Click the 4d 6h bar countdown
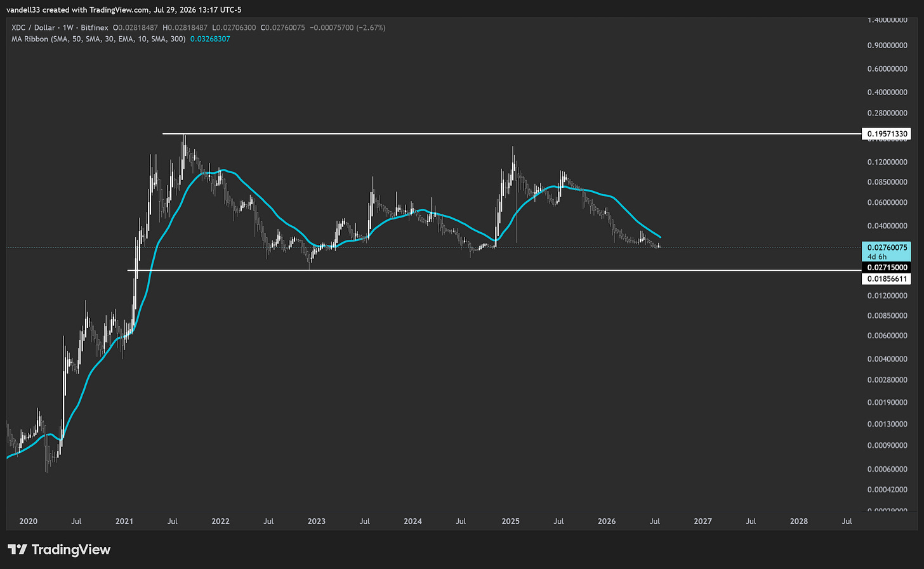Image resolution: width=924 pixels, height=569 pixels. coord(877,257)
